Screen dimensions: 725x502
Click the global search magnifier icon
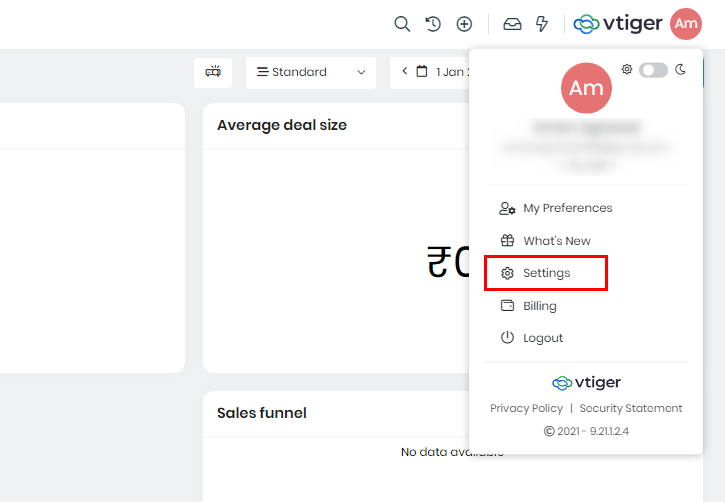402,24
